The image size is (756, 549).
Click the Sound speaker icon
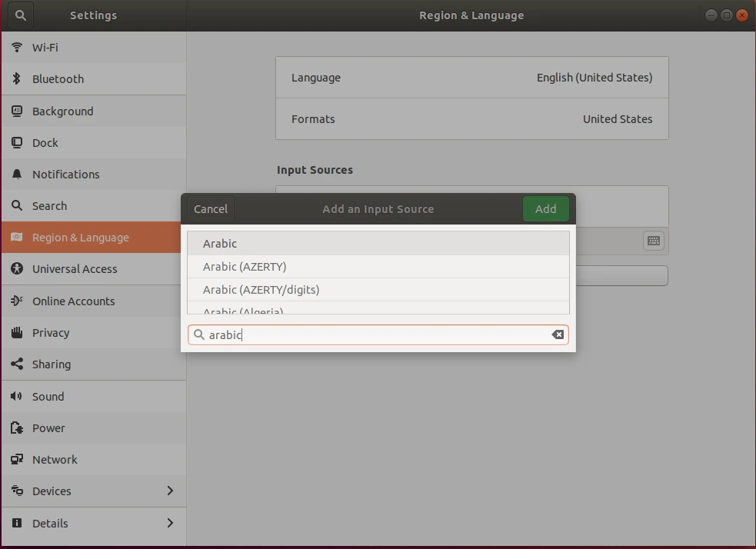click(x=17, y=396)
